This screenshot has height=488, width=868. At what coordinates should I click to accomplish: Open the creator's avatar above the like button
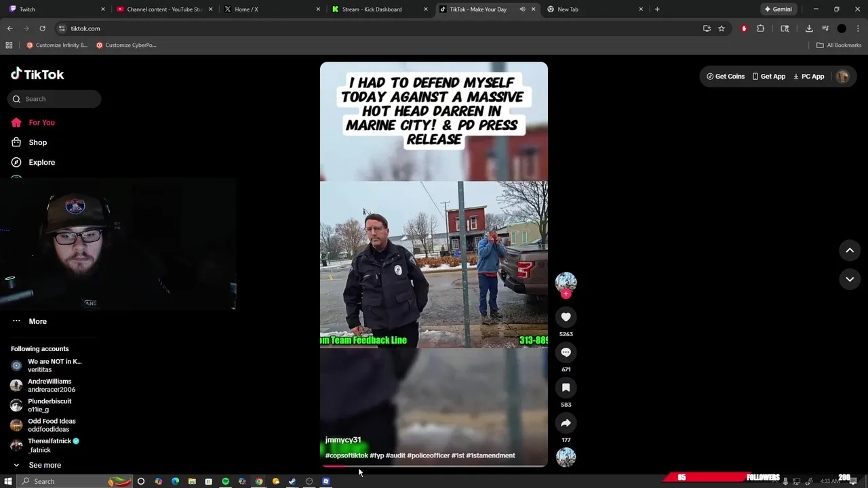click(x=566, y=282)
